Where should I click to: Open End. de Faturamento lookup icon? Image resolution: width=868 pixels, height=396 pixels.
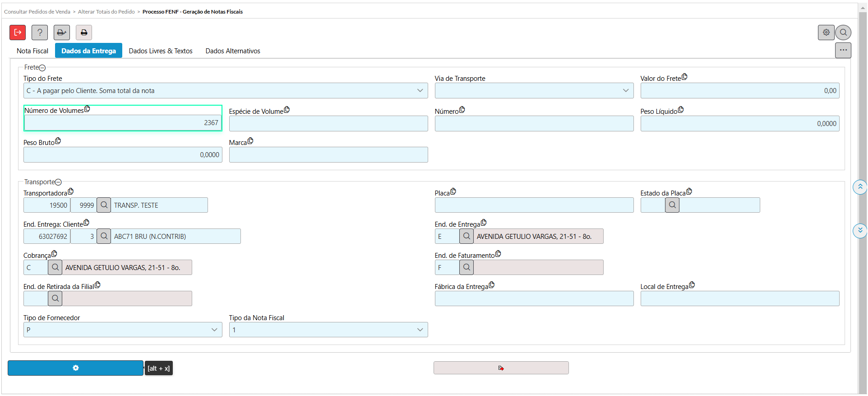click(466, 267)
